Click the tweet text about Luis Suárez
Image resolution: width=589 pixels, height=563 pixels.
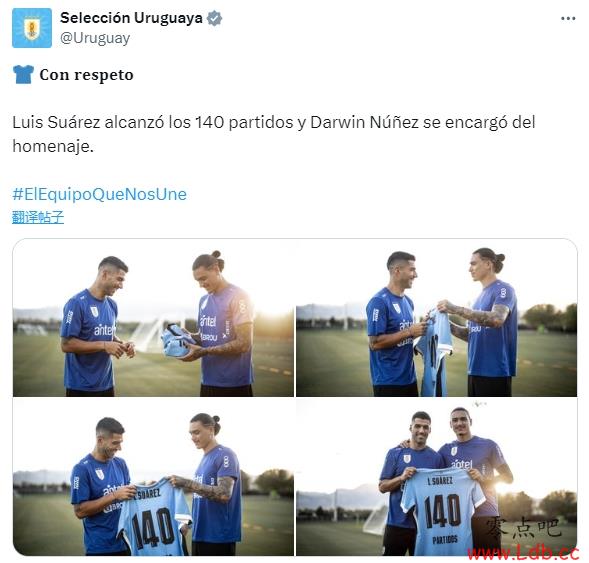pos(274,134)
